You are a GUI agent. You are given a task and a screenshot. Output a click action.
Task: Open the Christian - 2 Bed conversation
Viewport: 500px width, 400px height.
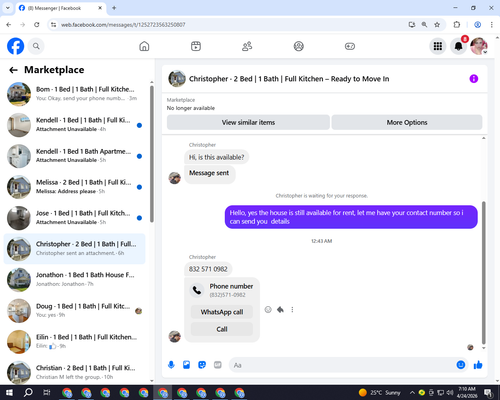pos(75,372)
